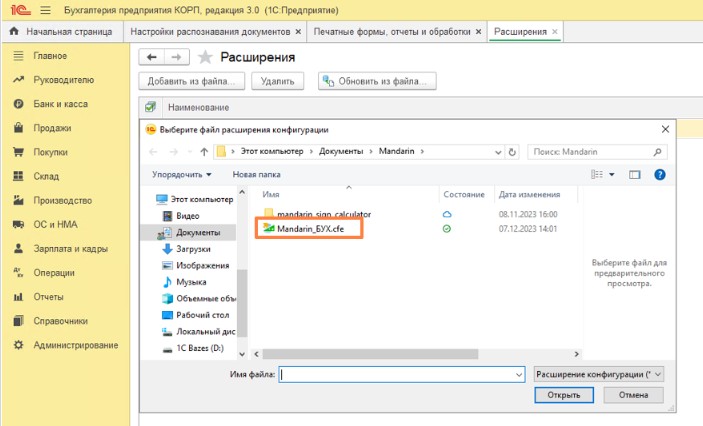Go to Начальная страница tab
This screenshot has width=703, height=426.
[62, 32]
